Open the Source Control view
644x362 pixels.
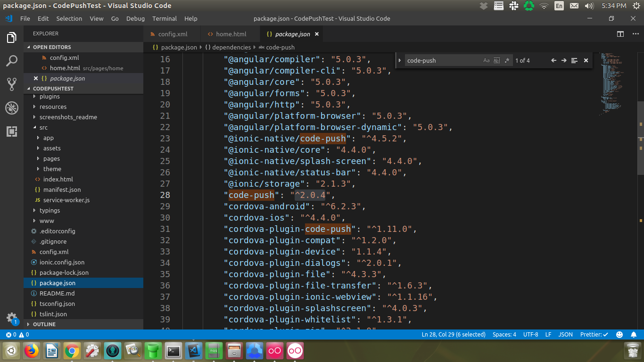12,84
